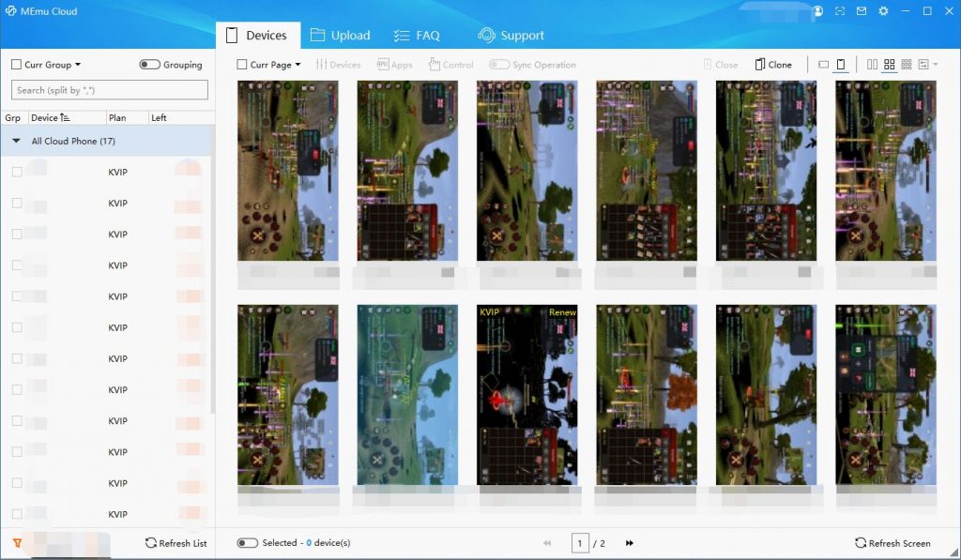Turn on the Selected devices switch
Screen dimensions: 961x560
click(x=247, y=543)
